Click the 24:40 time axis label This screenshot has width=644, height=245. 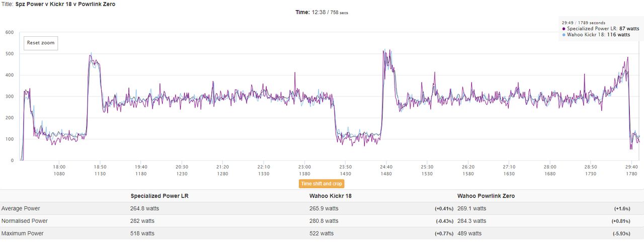click(386, 167)
